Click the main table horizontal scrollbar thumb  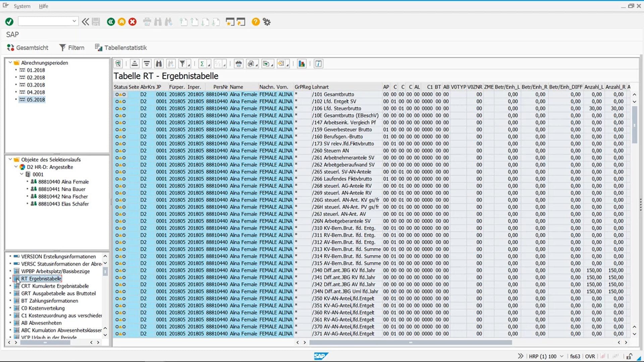coord(411,343)
